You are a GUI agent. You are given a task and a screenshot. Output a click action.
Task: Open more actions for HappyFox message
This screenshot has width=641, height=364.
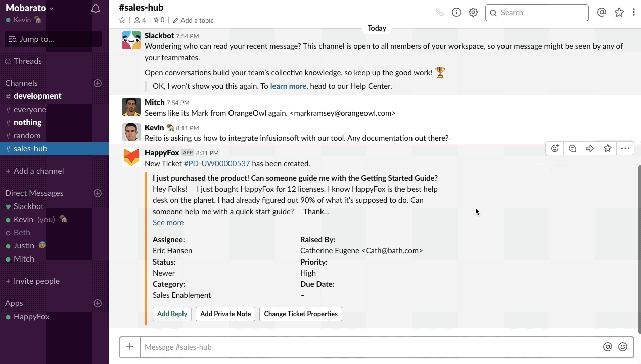625,148
